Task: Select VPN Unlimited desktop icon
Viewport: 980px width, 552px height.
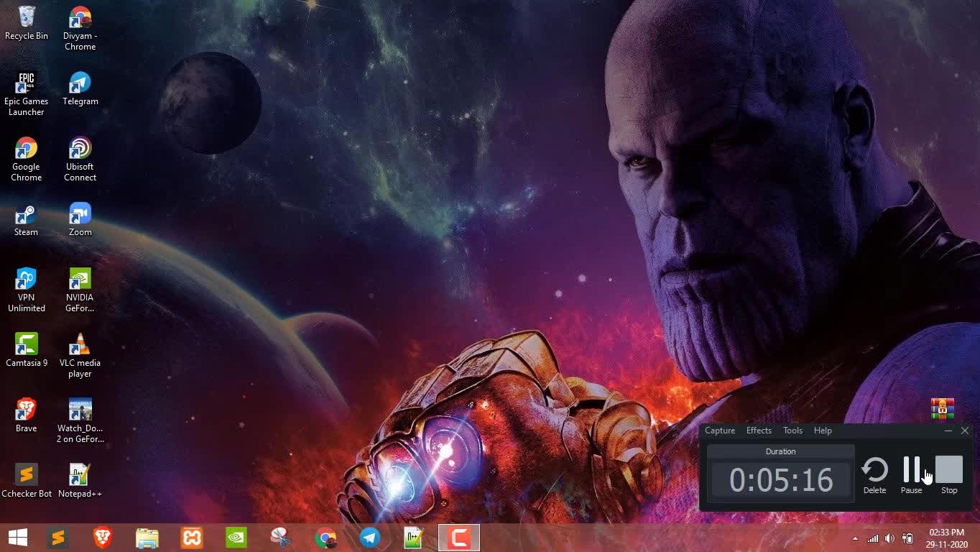Action: [x=27, y=290]
